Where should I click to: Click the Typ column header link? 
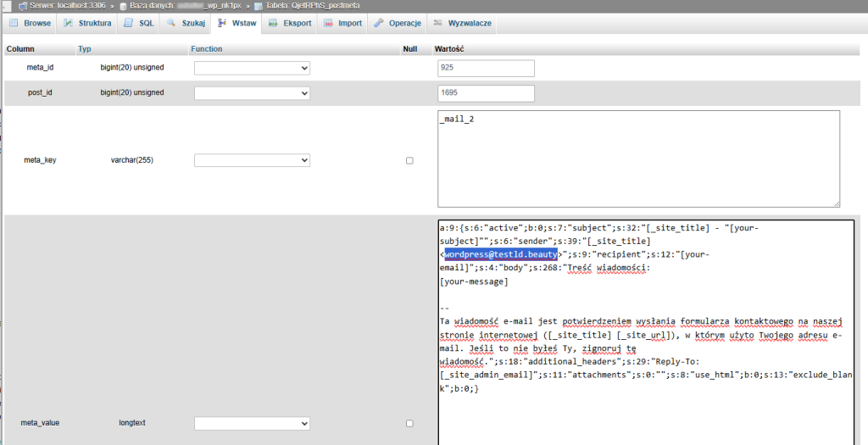coord(84,48)
